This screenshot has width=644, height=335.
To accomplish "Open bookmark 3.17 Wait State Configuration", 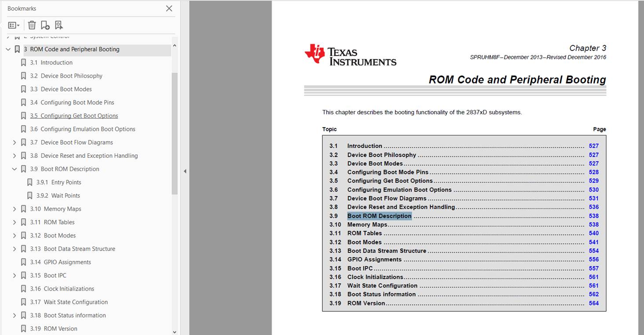I will point(69,302).
